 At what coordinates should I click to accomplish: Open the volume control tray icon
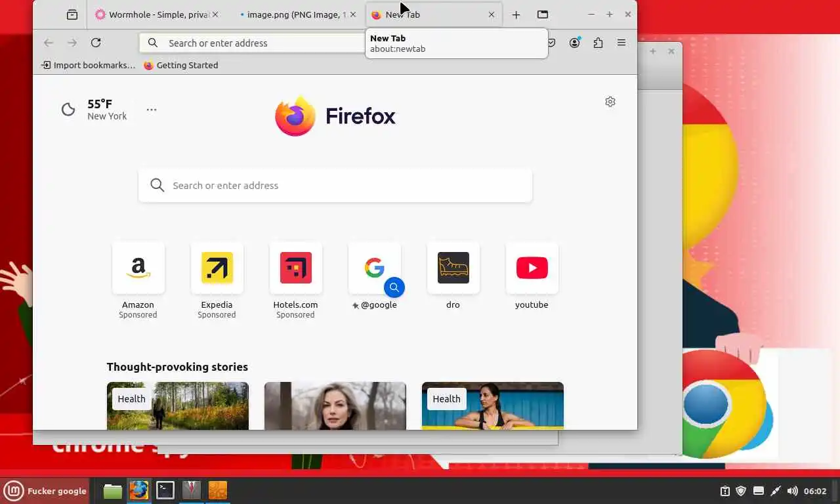[793, 491]
